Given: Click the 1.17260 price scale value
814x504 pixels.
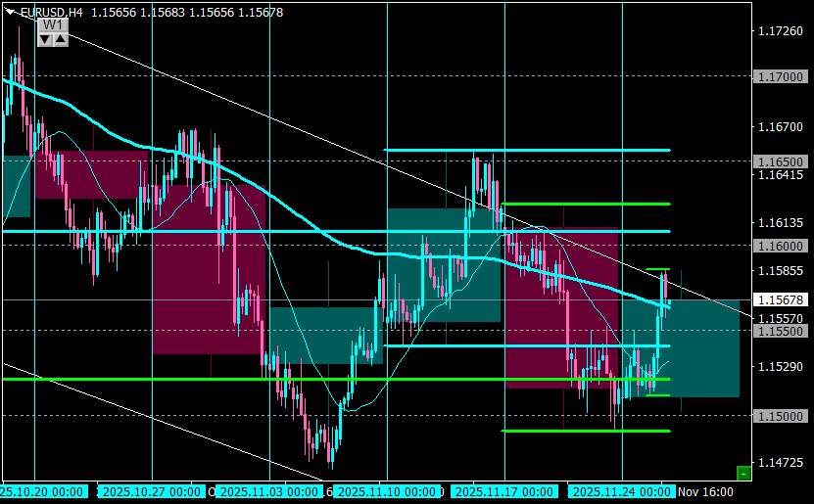Looking at the screenshot, I should (781, 31).
